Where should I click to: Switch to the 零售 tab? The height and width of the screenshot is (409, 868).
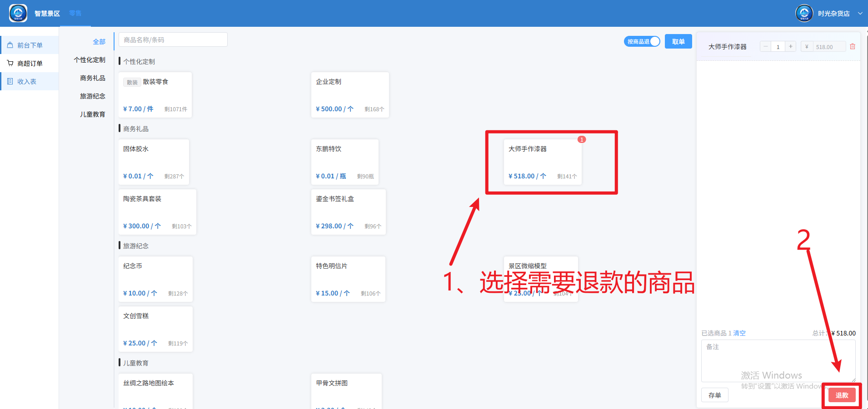[75, 13]
